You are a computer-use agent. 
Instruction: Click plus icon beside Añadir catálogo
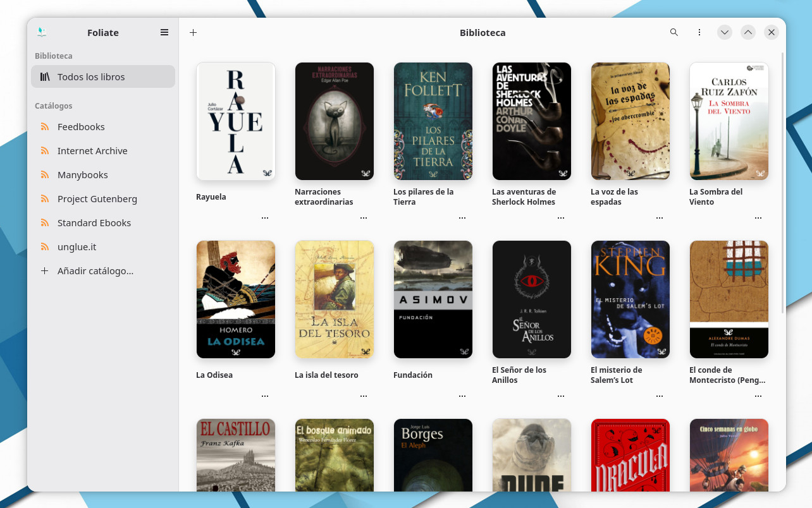pos(45,270)
